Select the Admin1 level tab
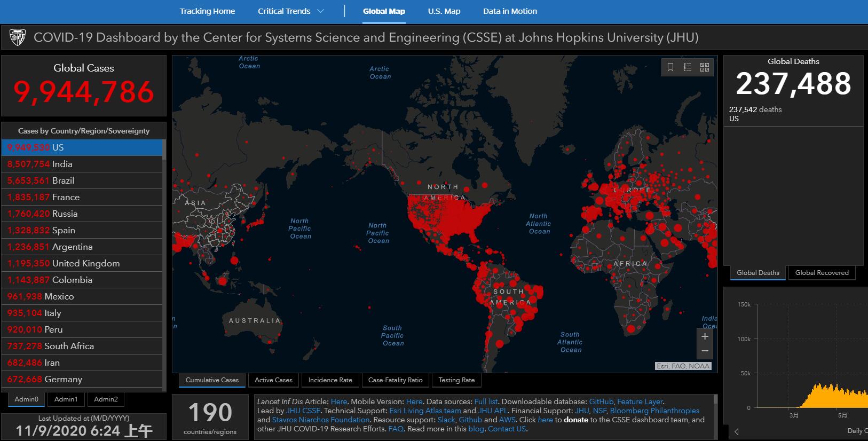Viewport: 868px width, 441px height. point(66,399)
